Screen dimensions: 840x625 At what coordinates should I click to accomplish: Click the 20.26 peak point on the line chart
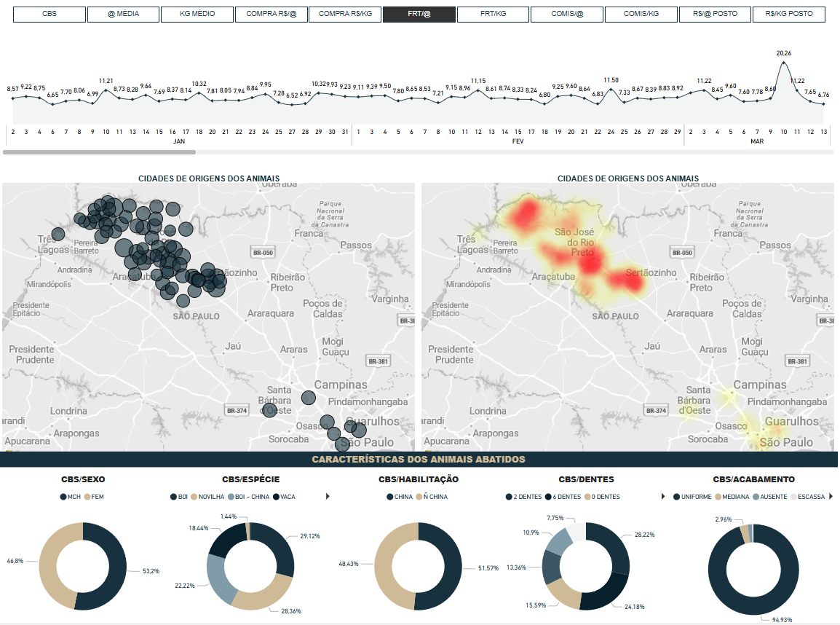(784, 63)
